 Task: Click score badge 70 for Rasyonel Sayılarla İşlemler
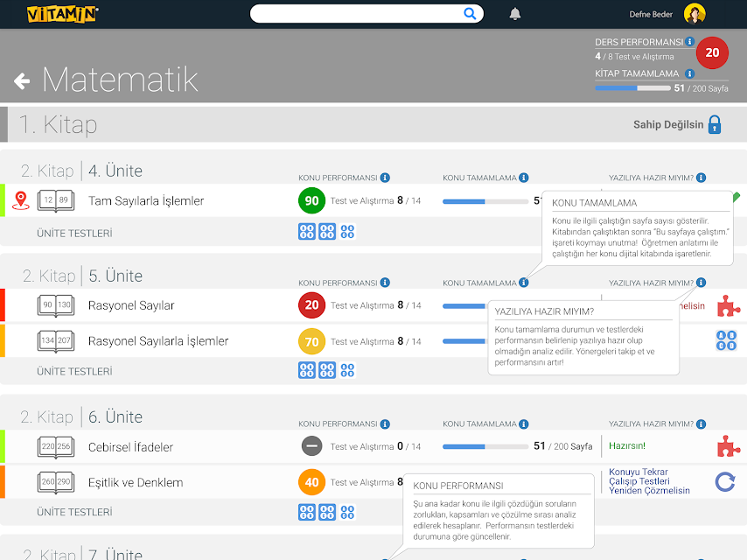pos(311,341)
